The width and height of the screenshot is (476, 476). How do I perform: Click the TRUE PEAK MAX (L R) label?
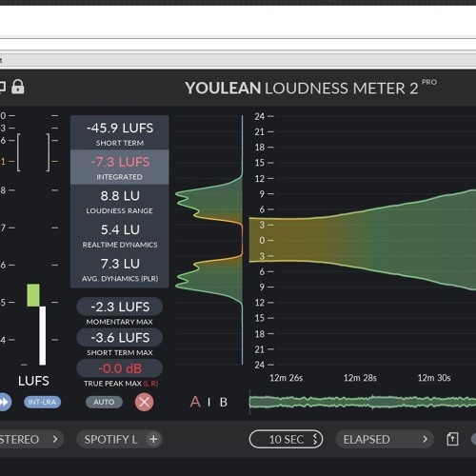[121, 384]
